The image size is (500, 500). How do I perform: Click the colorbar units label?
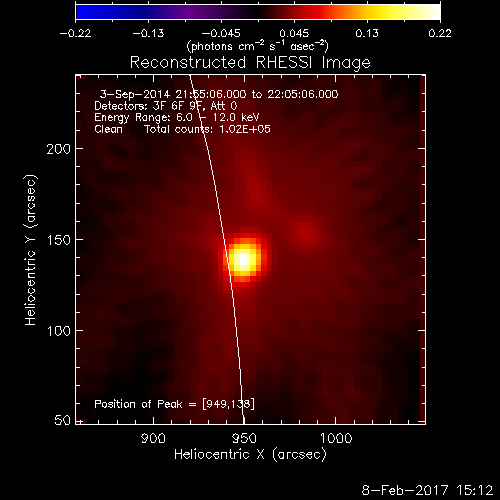[258, 46]
